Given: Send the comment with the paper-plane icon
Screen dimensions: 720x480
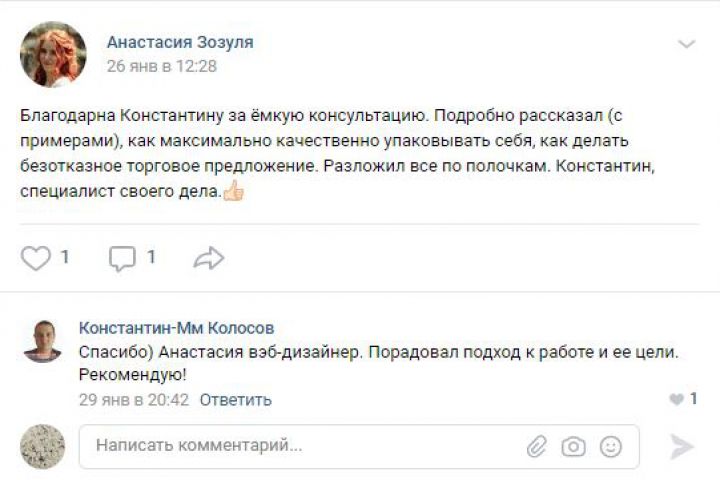Looking at the screenshot, I should [x=682, y=447].
